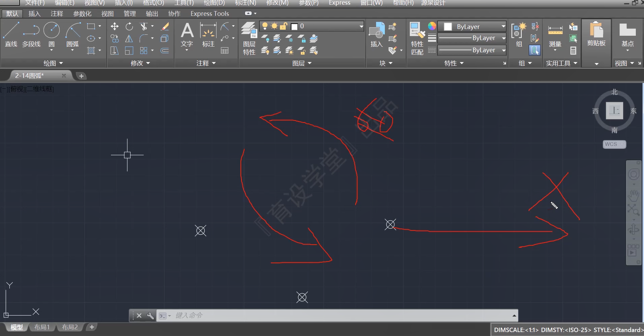Toggle layer freeze sun icon
The height and width of the screenshot is (336, 644).
(274, 26)
